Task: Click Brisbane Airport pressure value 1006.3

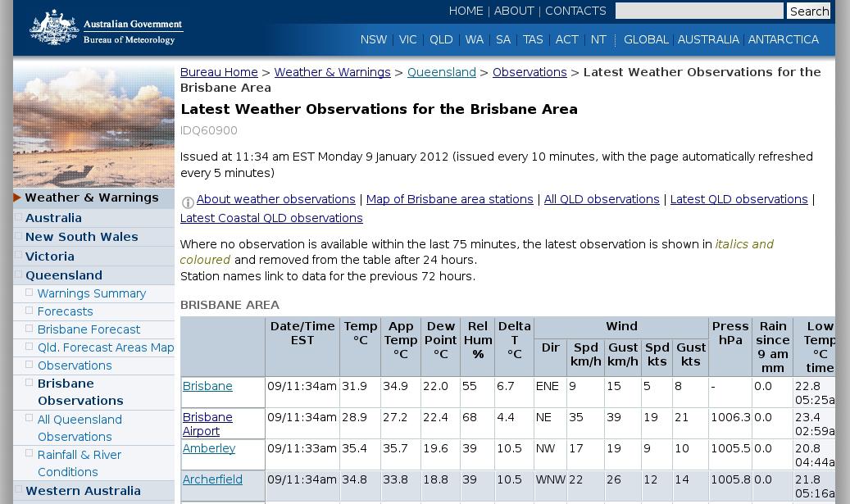Action: [x=730, y=417]
